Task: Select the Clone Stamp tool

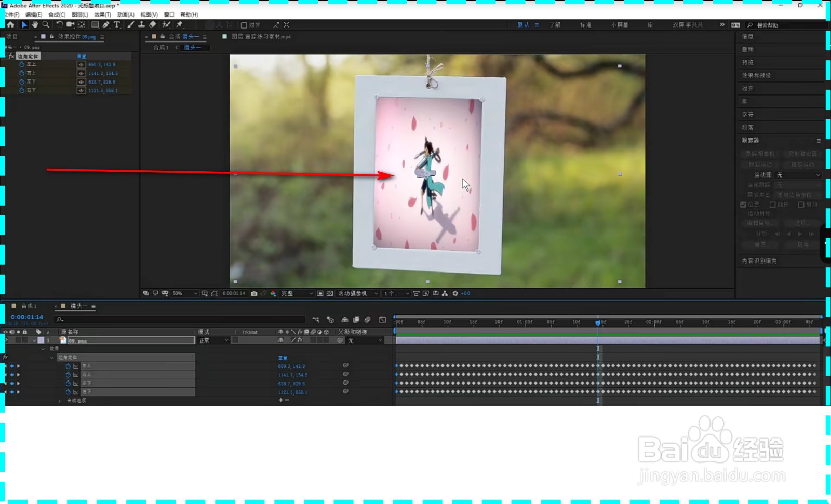Action: 141,24
